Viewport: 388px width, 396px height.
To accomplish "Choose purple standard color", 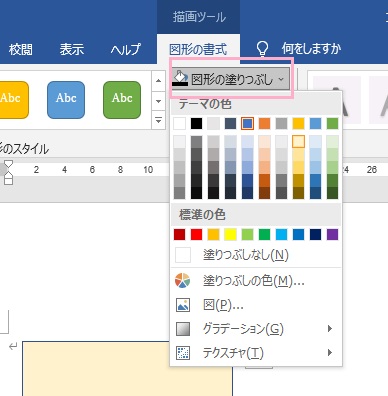I will (x=332, y=235).
